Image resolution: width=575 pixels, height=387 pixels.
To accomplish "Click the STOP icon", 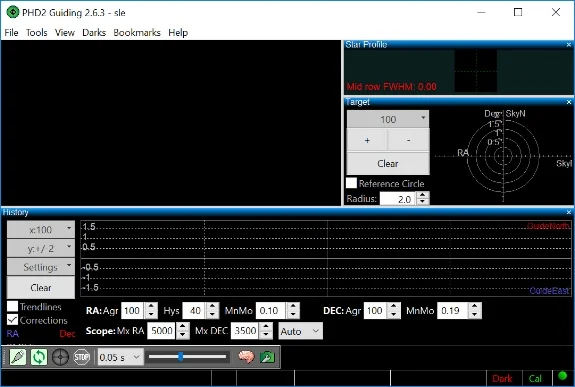I will [81, 357].
